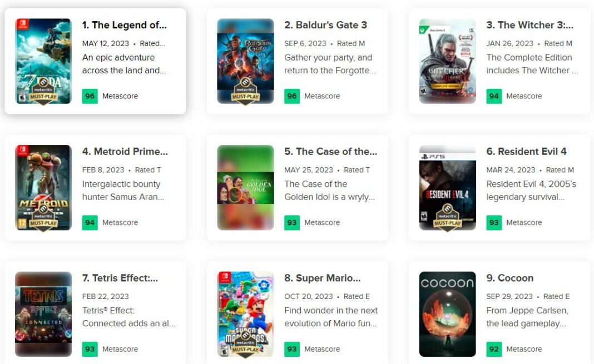
Task: Open The Witcher 3 game page
Action: 530,25
